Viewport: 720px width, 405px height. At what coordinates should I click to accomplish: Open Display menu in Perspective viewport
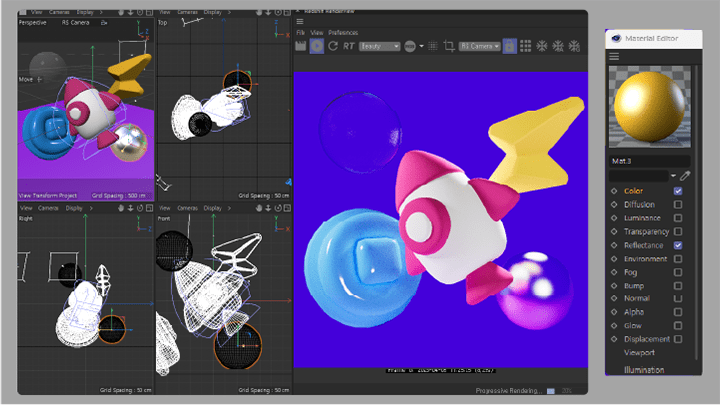[x=85, y=12]
